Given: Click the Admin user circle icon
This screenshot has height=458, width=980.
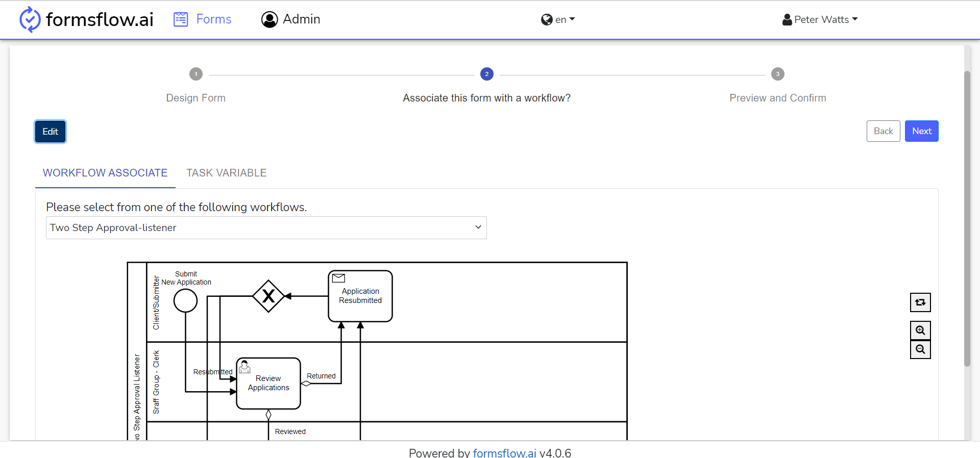Looking at the screenshot, I should click(x=269, y=19).
